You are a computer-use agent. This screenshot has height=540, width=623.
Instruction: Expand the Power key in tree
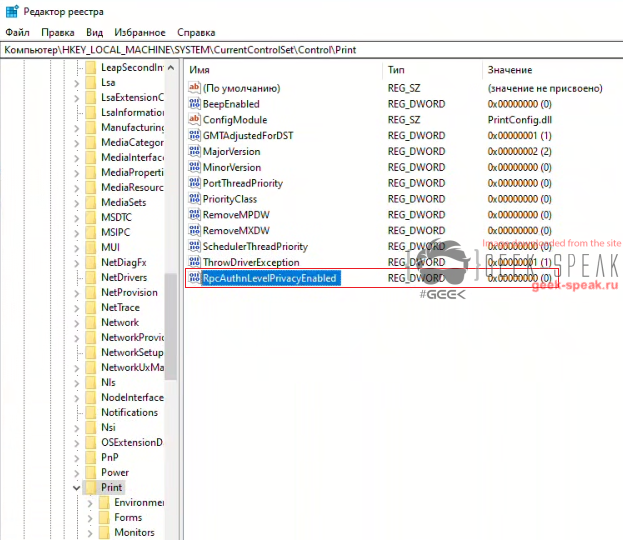point(77,472)
